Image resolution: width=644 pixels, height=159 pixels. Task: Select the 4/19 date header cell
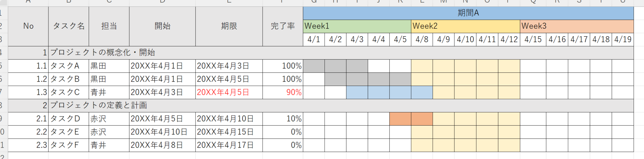pyautogui.click(x=623, y=39)
